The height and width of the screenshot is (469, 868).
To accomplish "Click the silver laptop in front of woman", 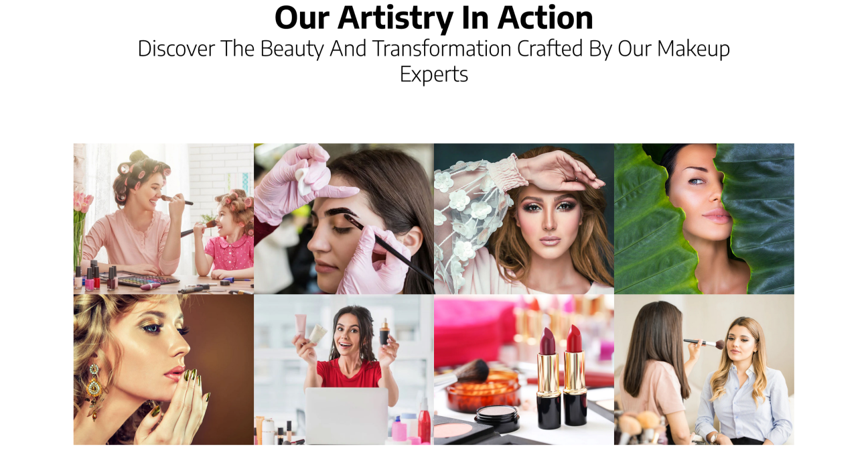I will point(346,415).
